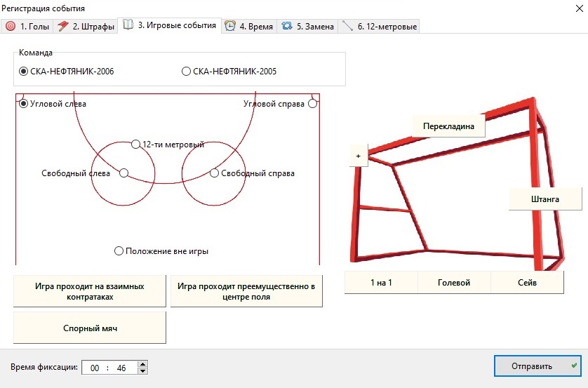Decrease Время фиксации with down arrow
588x388 pixels.
(142, 371)
